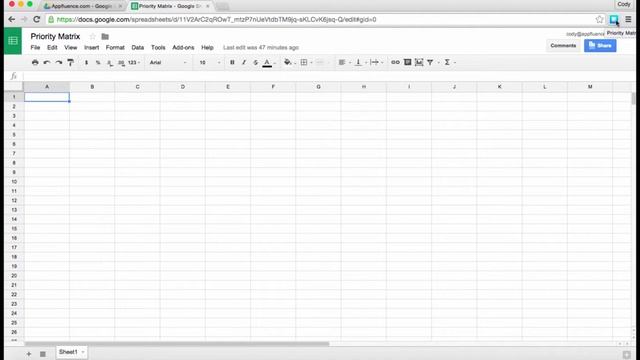Select column D header
The width and height of the screenshot is (640, 360).
[183, 87]
